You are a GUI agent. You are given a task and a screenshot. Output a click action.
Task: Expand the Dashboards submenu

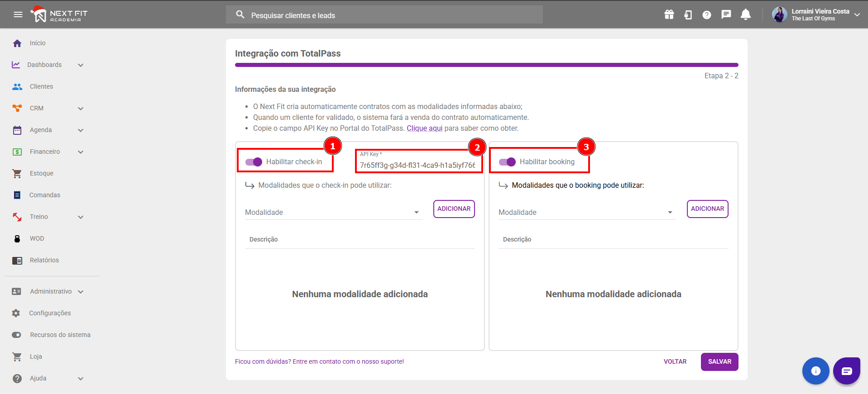coord(81,65)
